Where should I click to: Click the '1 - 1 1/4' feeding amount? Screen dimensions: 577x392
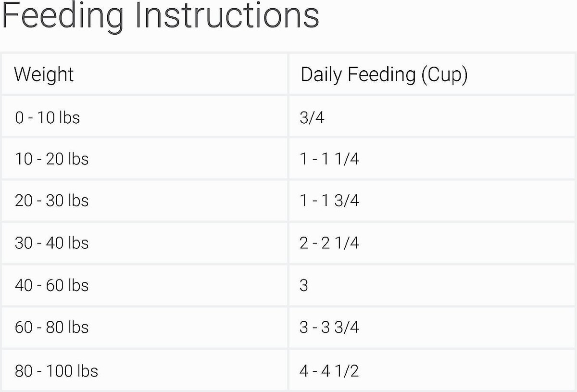(x=329, y=159)
